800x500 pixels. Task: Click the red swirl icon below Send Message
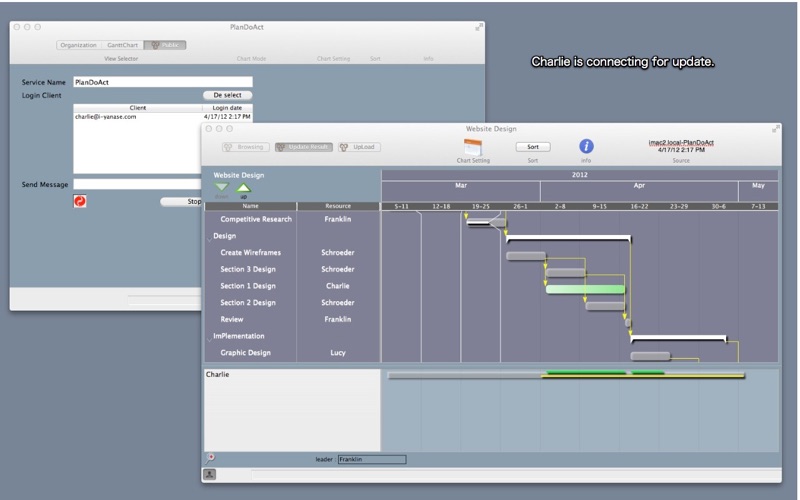tap(80, 201)
